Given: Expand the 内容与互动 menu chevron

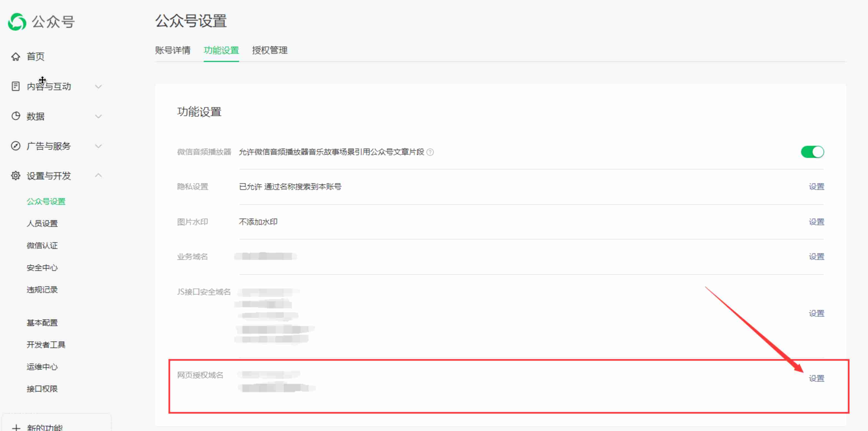Looking at the screenshot, I should [98, 87].
